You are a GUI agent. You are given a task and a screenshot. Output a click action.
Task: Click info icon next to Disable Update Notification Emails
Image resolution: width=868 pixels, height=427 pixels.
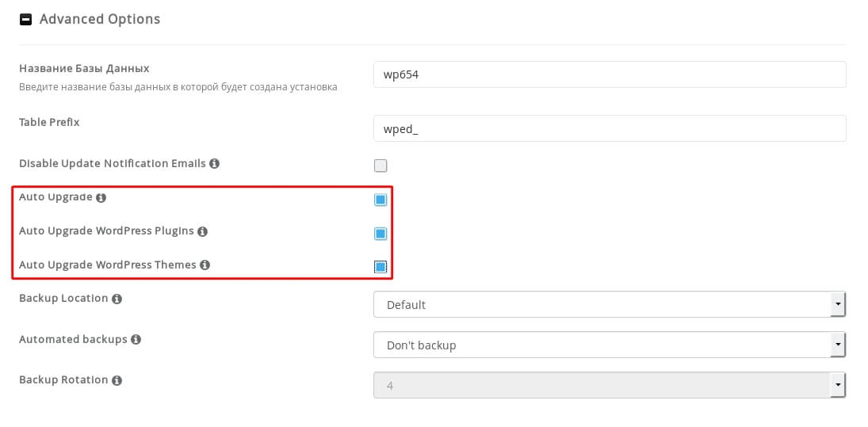214,164
